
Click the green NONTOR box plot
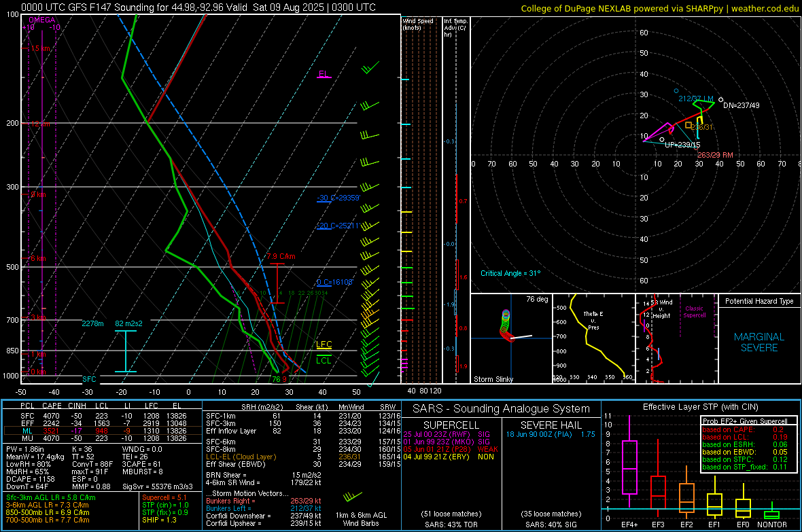(772, 514)
